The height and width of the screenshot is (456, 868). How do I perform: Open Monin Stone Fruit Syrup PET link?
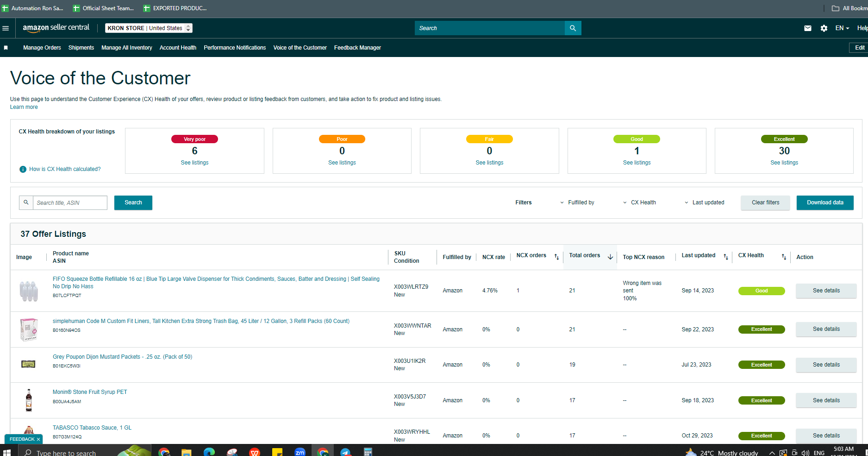[90, 392]
